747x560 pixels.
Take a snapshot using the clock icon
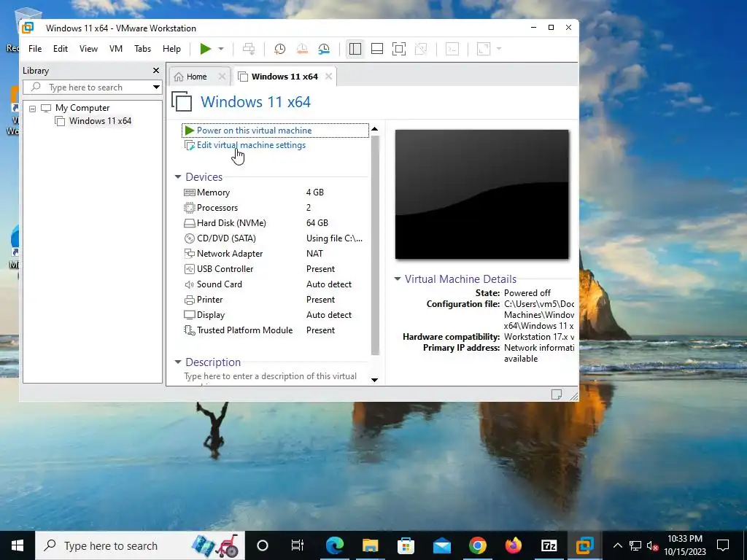(279, 49)
